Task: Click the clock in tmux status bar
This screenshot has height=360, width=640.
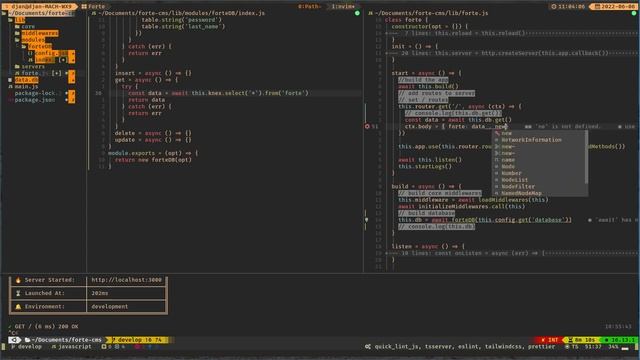Action: point(568,7)
